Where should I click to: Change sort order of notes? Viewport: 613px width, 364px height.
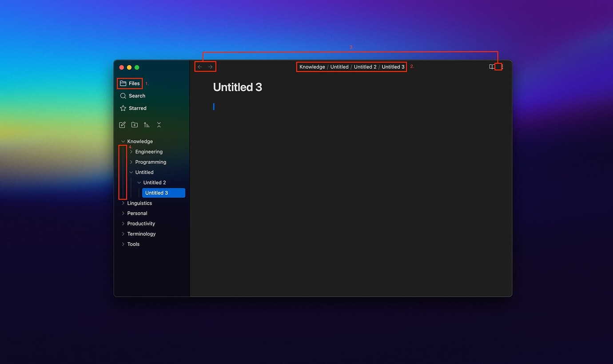coord(147,125)
